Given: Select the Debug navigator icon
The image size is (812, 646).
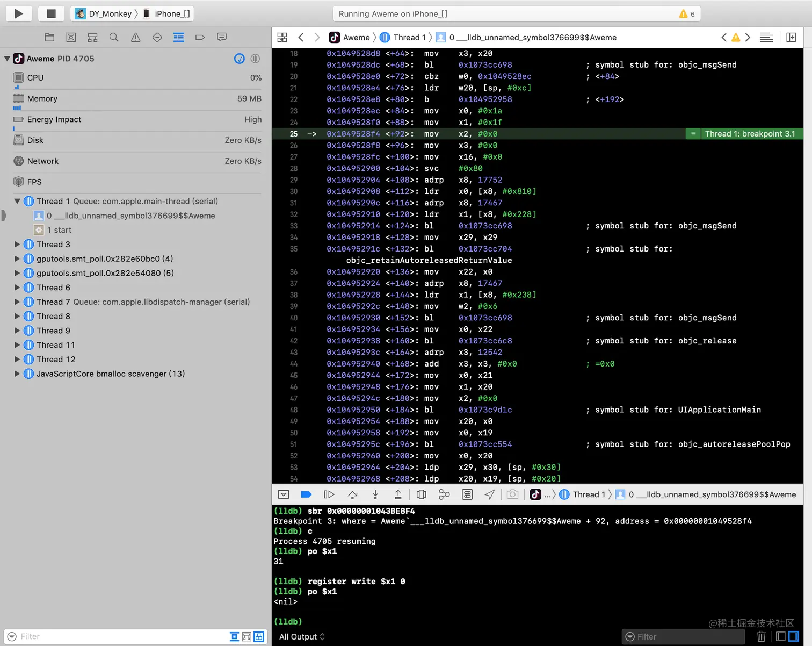Looking at the screenshot, I should click(178, 37).
